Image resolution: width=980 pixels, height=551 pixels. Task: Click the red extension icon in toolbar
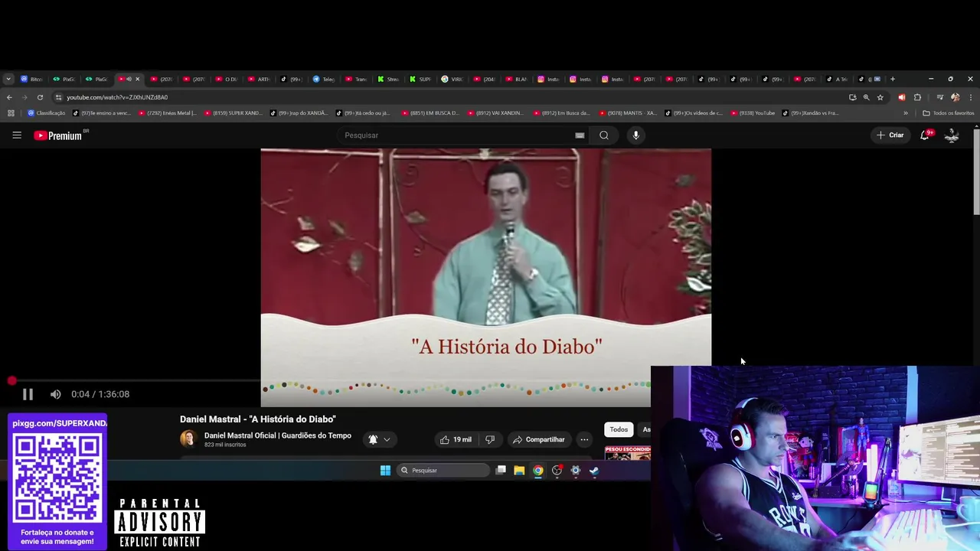pyautogui.click(x=901, y=97)
